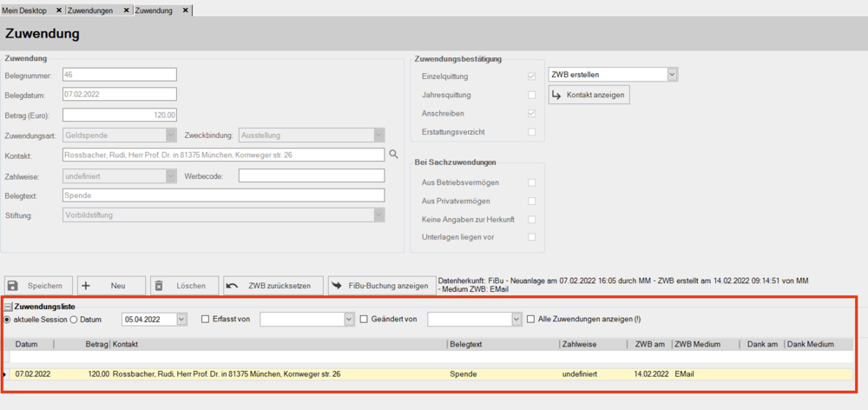
Task: Toggle the Jahresquittung checkbox
Action: [x=531, y=96]
